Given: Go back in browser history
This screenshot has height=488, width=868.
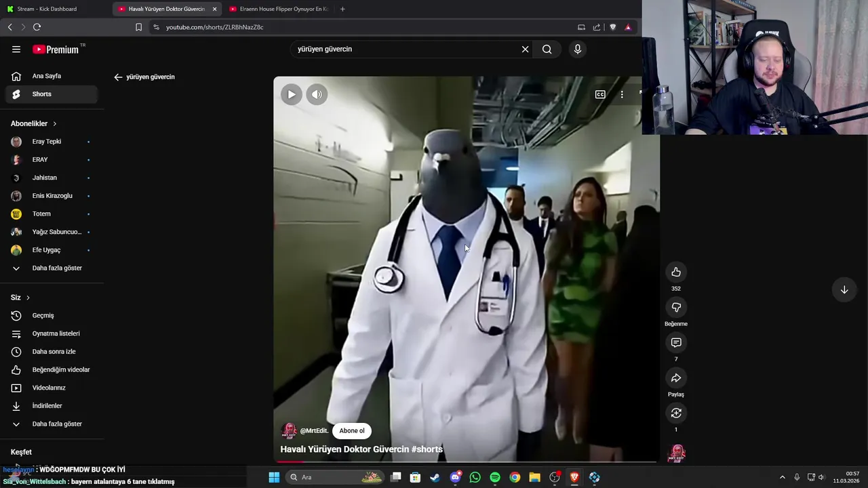Looking at the screenshot, I should [9, 27].
